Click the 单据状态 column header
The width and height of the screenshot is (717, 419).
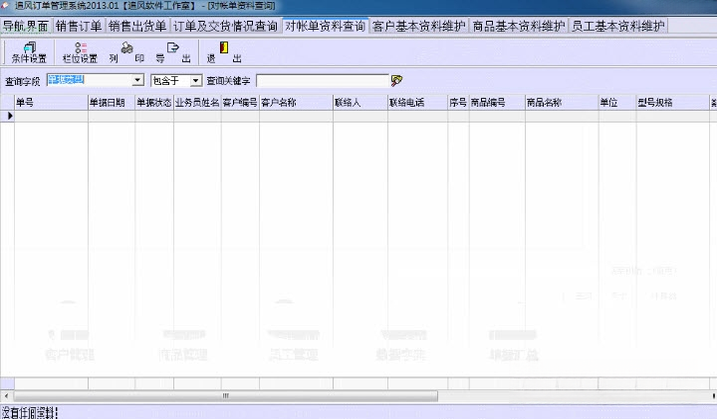(x=154, y=102)
